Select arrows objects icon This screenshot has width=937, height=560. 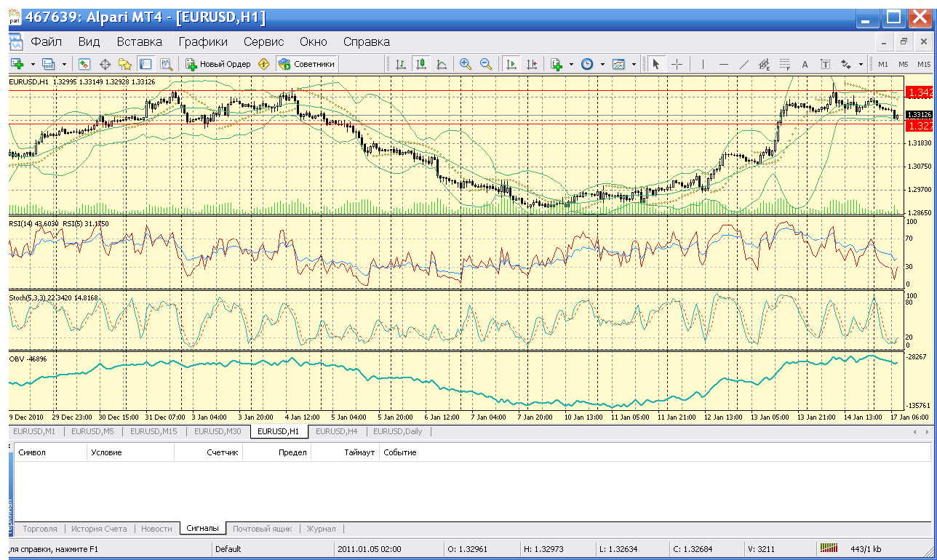pyautogui.click(x=846, y=64)
